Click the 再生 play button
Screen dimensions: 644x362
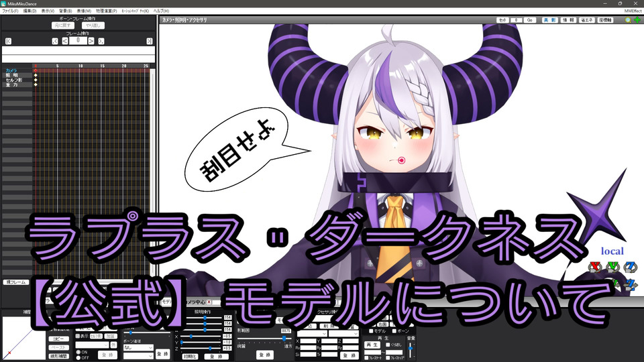(x=372, y=345)
